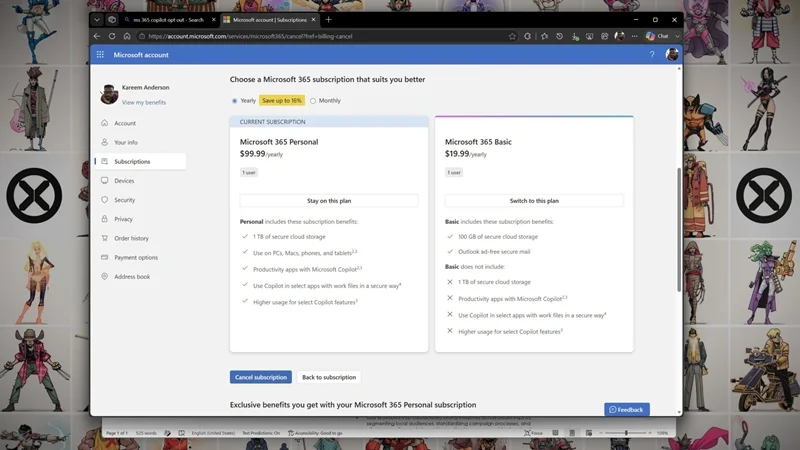The image size is (800, 450).
Task: Click Kareem Anderson profile photo in sidebar
Action: [x=109, y=94]
